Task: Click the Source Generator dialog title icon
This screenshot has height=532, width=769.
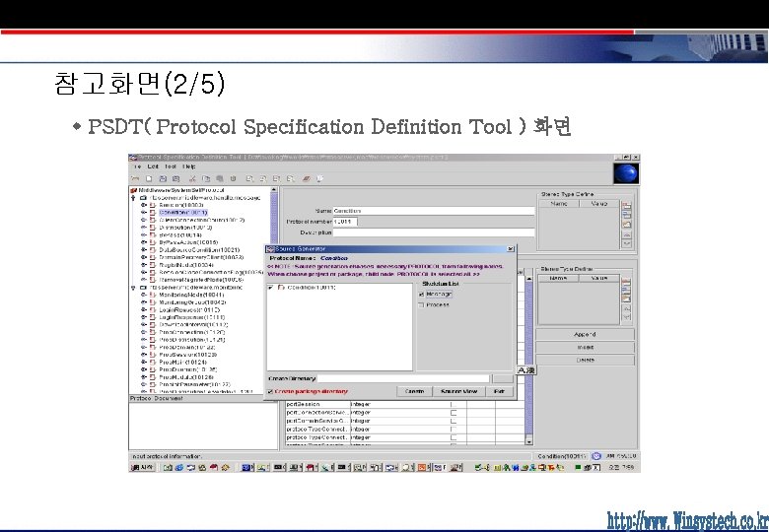Action: [x=270, y=249]
